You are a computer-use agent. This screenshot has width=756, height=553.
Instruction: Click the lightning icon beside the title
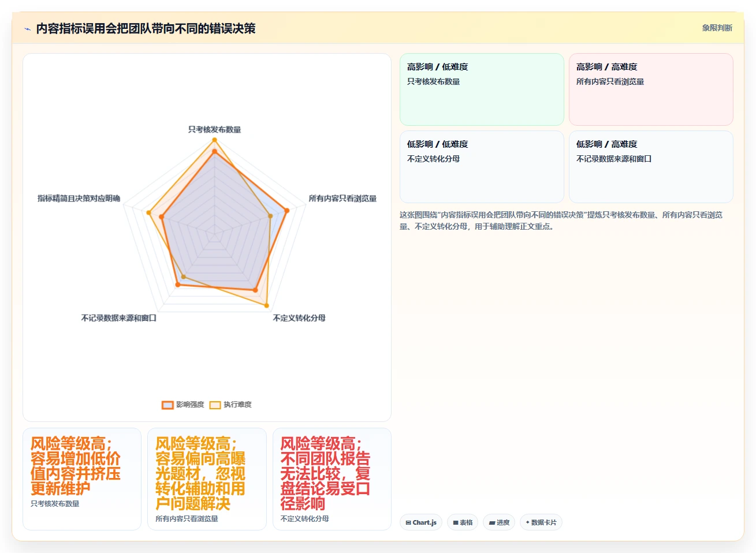point(27,29)
